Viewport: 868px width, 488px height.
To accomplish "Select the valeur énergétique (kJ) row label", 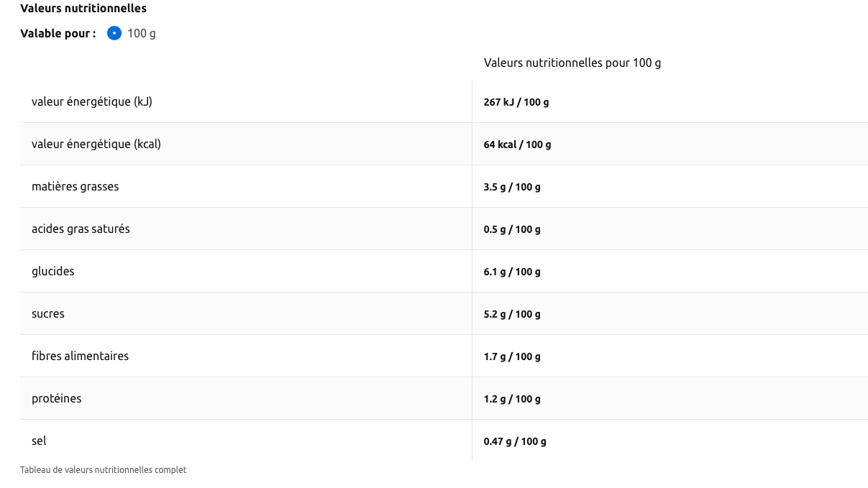I will [92, 102].
